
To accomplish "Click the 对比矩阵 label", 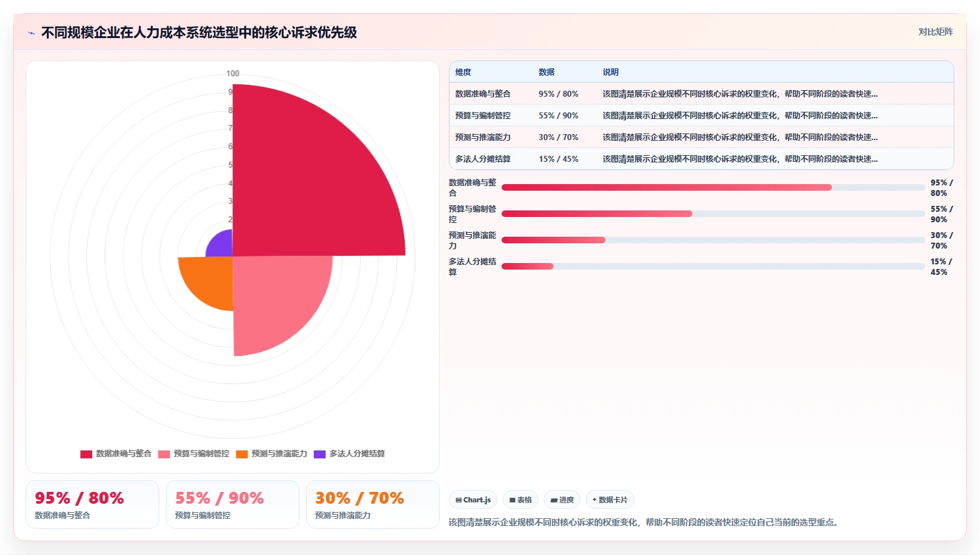I will coord(935,32).
